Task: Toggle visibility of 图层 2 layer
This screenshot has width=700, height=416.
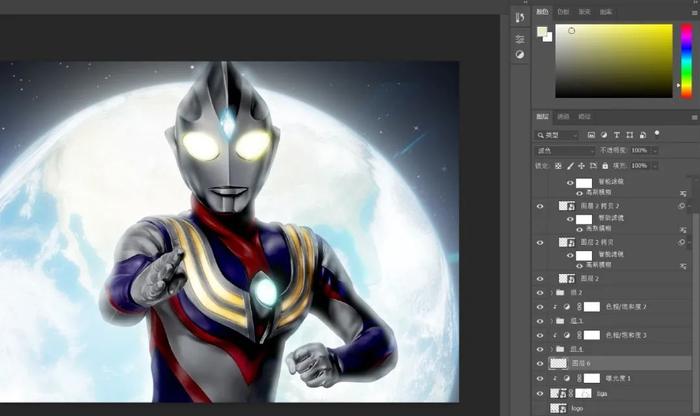Action: click(x=540, y=279)
